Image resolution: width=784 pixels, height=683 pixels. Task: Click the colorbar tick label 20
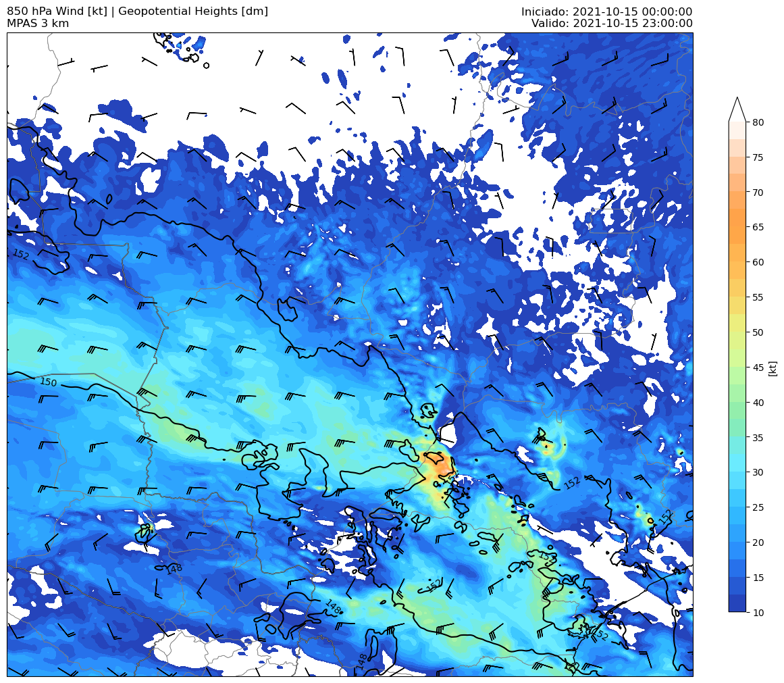[758, 542]
